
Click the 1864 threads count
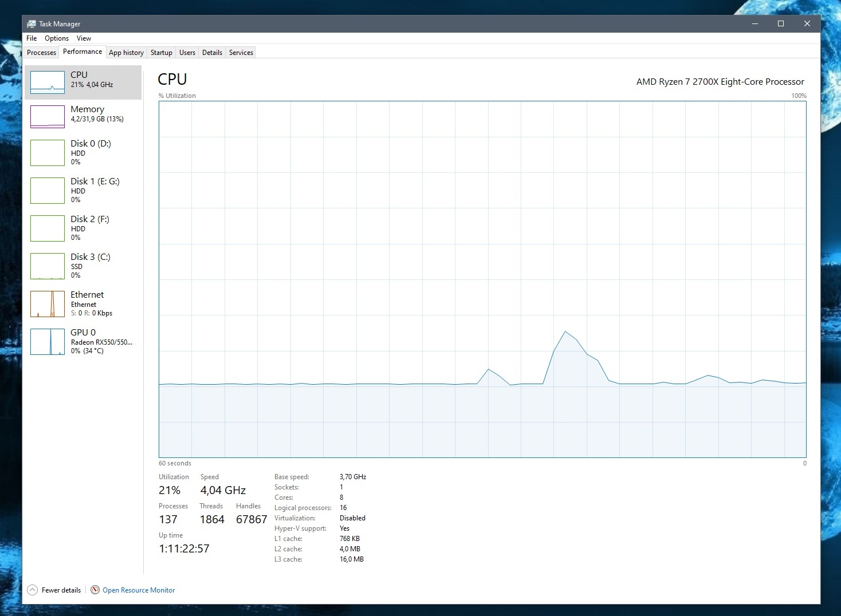(x=212, y=520)
